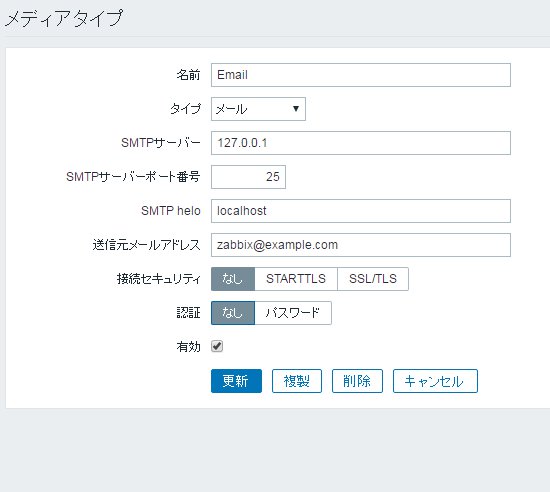Select パスワード authentication option
550x492 pixels.
click(293, 313)
